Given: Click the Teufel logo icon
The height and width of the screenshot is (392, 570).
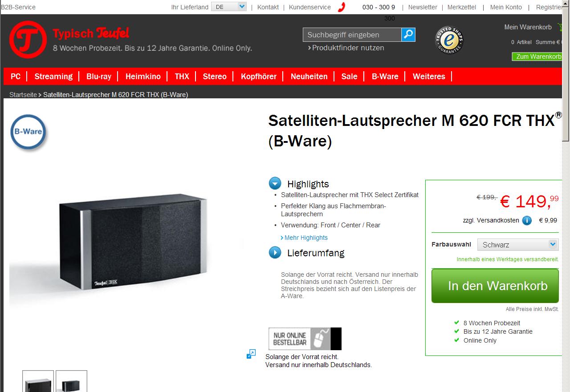Looking at the screenshot, I should (28, 40).
